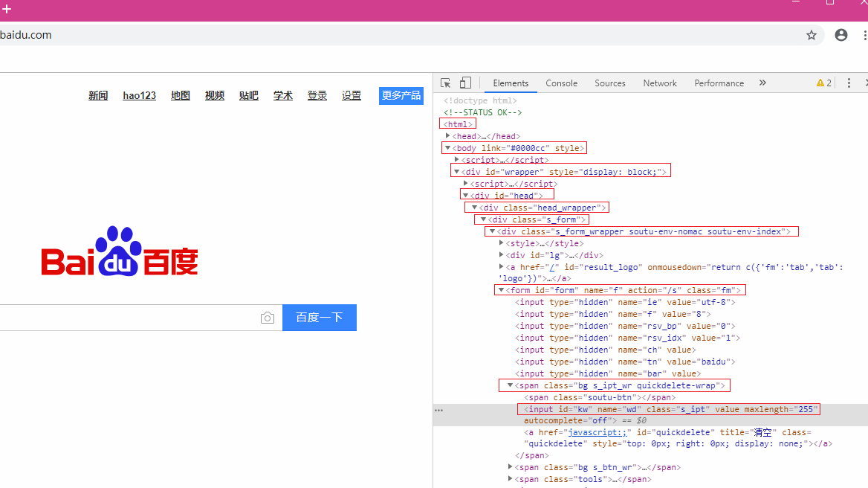Select hidden input name f value 8 row

[x=613, y=314]
